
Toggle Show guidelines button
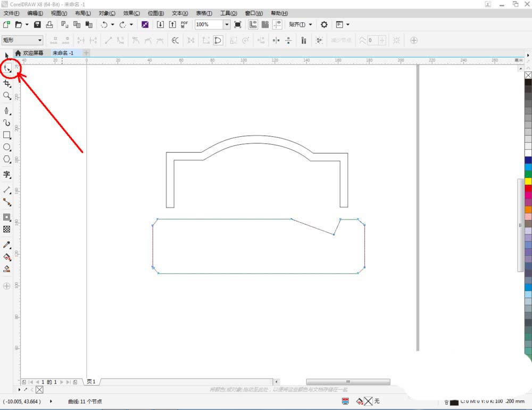click(x=277, y=24)
